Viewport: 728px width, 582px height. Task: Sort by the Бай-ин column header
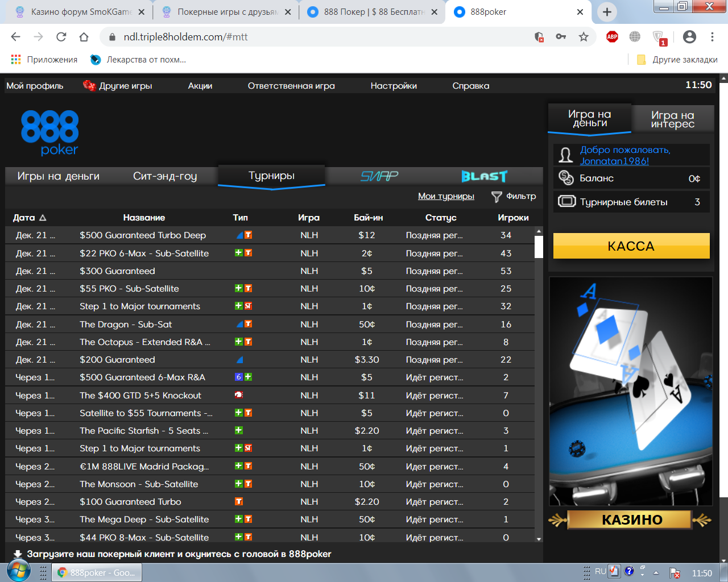coord(368,218)
